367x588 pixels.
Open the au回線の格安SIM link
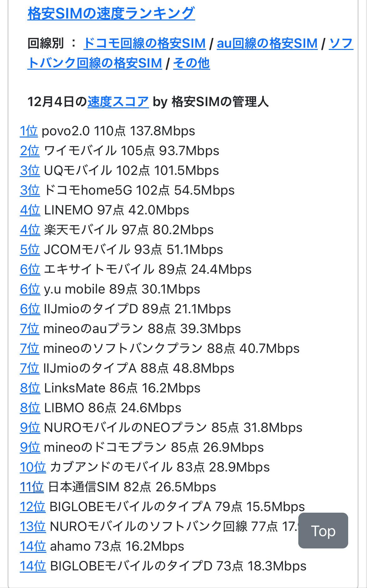(267, 43)
